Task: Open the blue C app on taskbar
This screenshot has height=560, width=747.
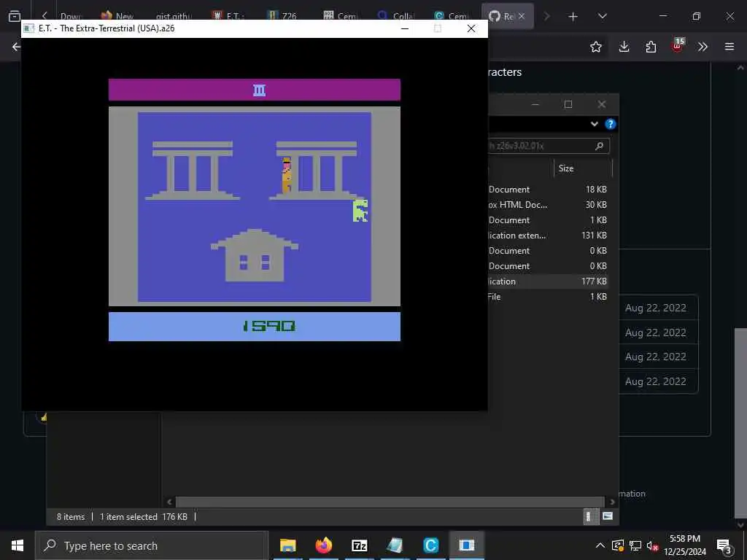Action: tap(430, 545)
